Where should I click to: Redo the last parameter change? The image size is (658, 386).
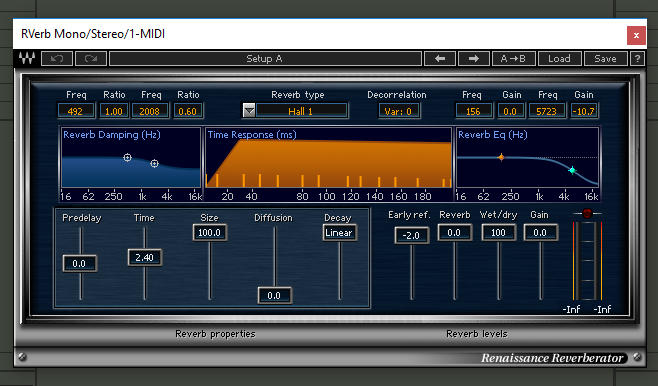91,58
